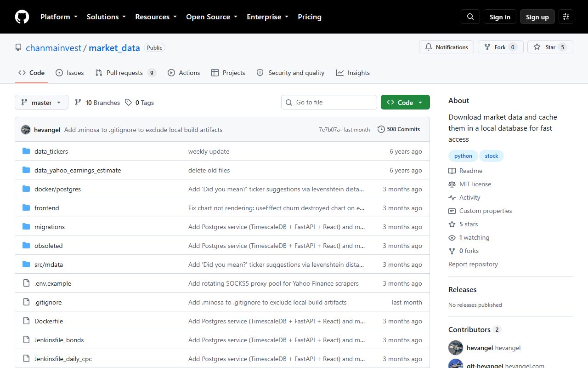The image size is (588, 368).
Task: Expand the Solutions menu
Action: coord(106,17)
